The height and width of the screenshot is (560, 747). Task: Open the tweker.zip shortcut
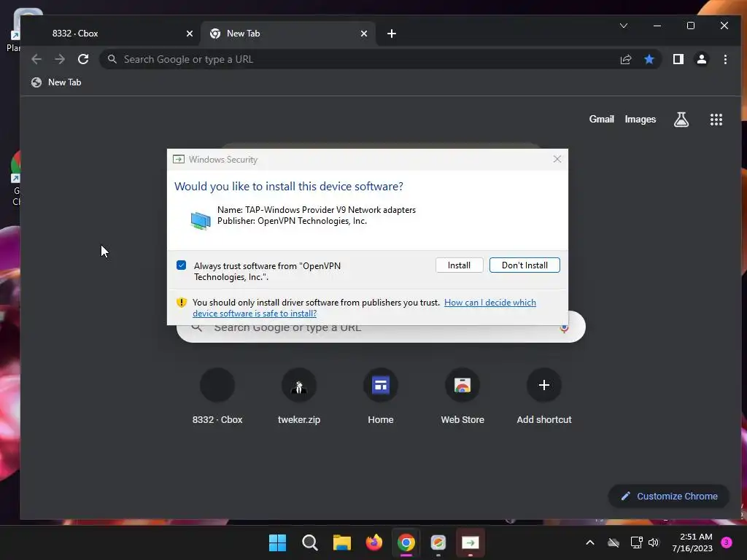pos(298,397)
